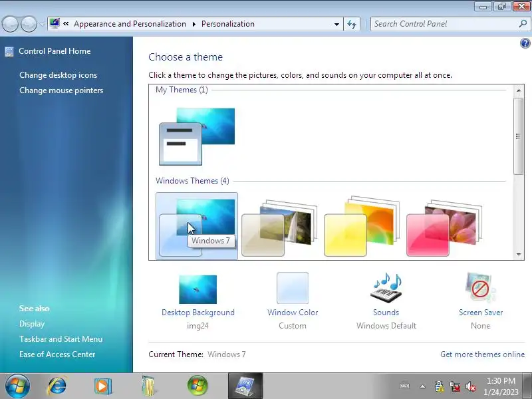Open the recent pages dropdown arrow

(42, 24)
